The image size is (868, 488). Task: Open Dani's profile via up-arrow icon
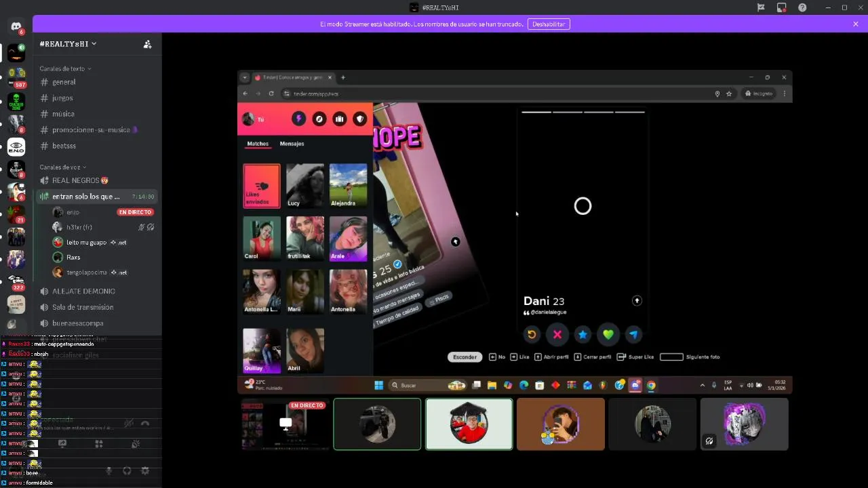[637, 300]
